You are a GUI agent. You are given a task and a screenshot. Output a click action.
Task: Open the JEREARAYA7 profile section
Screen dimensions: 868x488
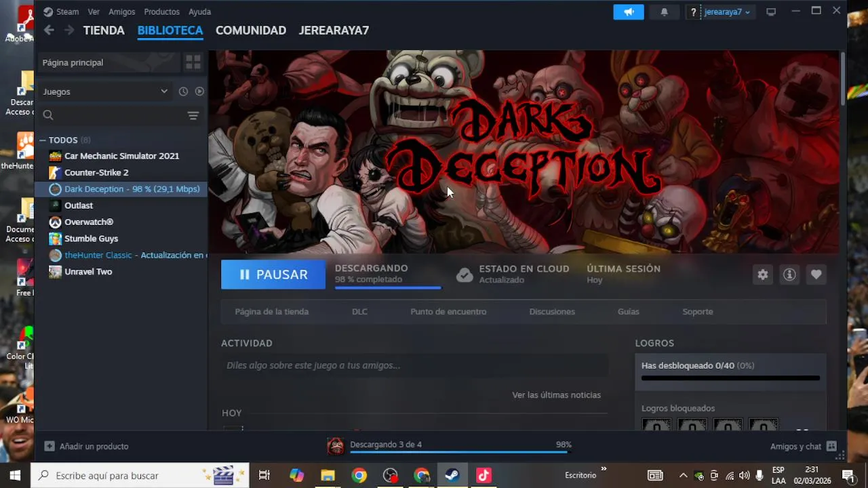[334, 30]
